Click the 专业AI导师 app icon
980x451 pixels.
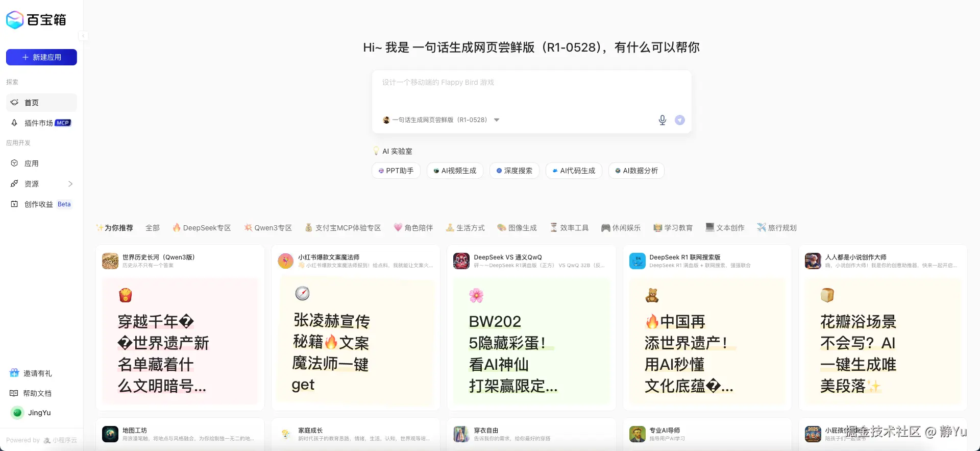click(638, 434)
